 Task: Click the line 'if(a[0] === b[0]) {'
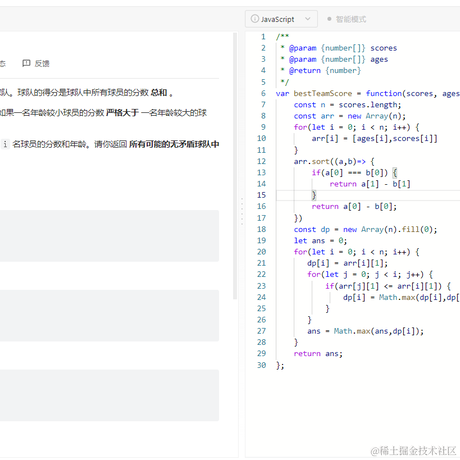click(354, 173)
